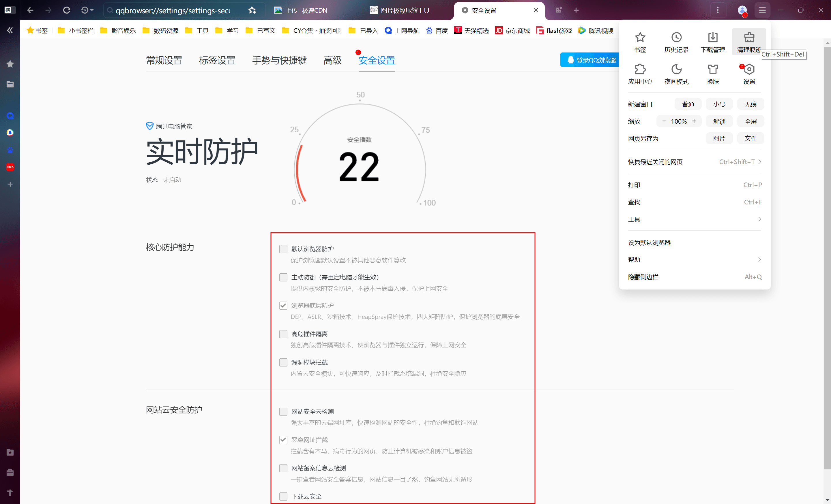Expand the 工具 submenu
This screenshot has height=504, width=831.
695,219
